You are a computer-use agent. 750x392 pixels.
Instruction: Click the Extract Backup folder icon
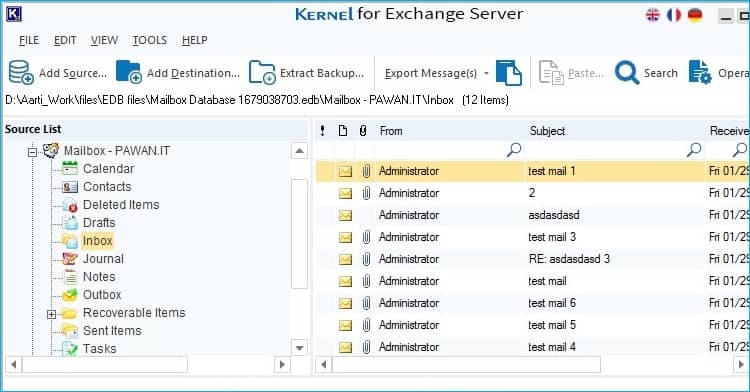coord(262,72)
